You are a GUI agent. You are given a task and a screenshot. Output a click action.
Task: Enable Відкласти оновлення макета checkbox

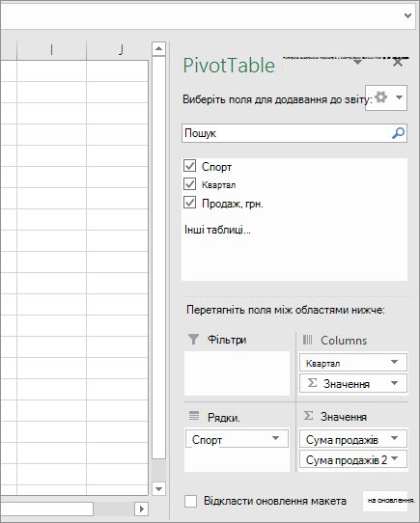click(190, 501)
